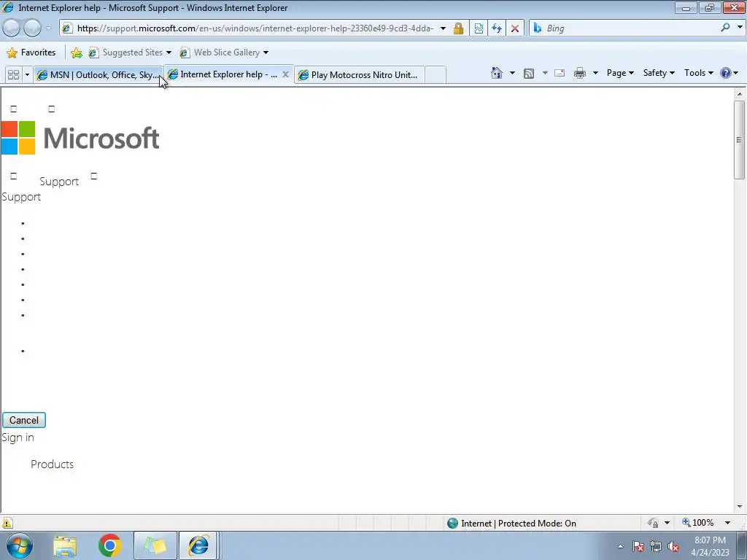747x560 pixels.
Task: Click the Print printer icon
Action: [x=580, y=74]
